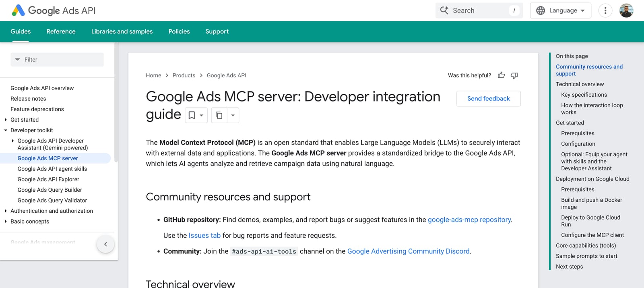Click the Home breadcrumb link
The image size is (644, 288).
[x=153, y=75]
